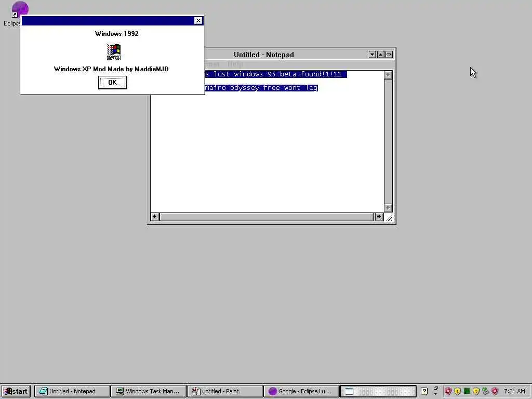Click the Untitled - Notepad title bar
Viewport: 532px width, 399px height.
coord(263,55)
